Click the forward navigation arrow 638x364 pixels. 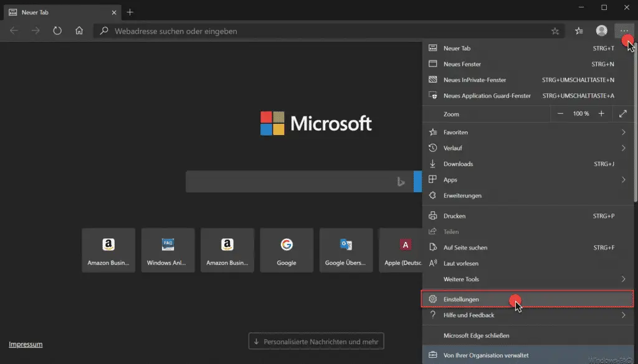click(x=36, y=31)
